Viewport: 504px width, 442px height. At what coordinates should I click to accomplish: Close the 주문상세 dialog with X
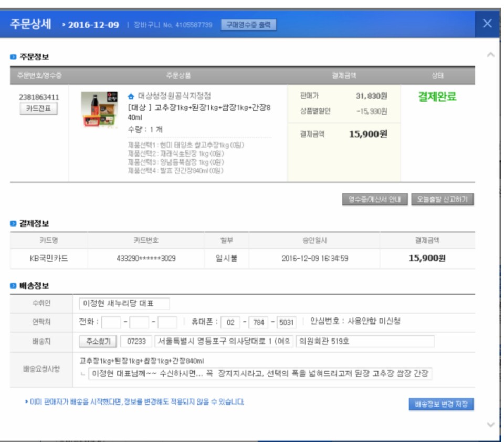click(x=487, y=23)
